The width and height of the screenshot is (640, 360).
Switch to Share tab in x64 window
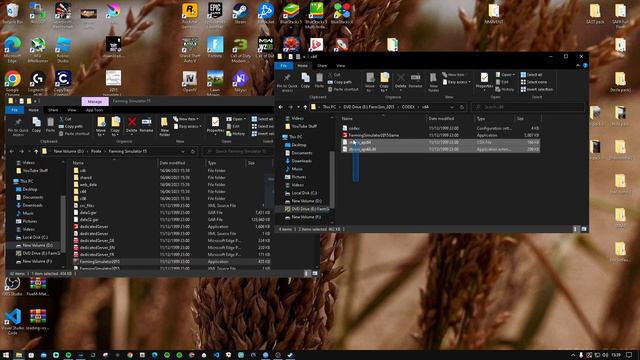click(322, 65)
